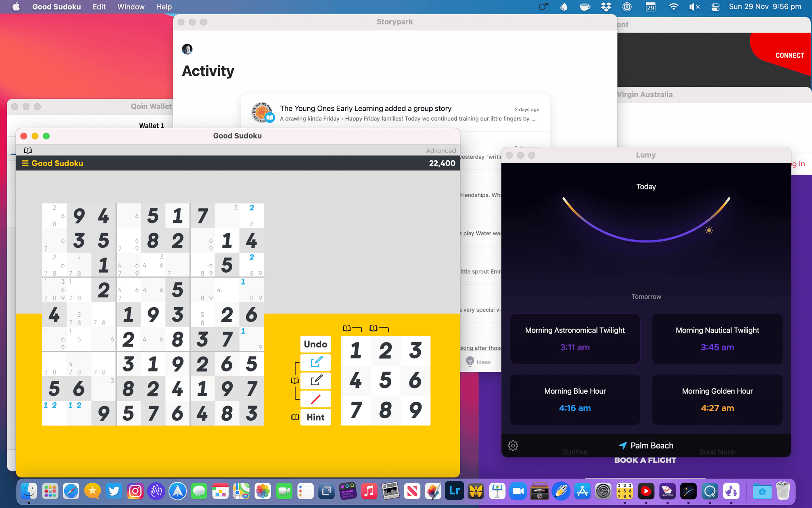Open Morning Astronomical Twilight card
The width and height of the screenshot is (812, 508).
point(575,339)
